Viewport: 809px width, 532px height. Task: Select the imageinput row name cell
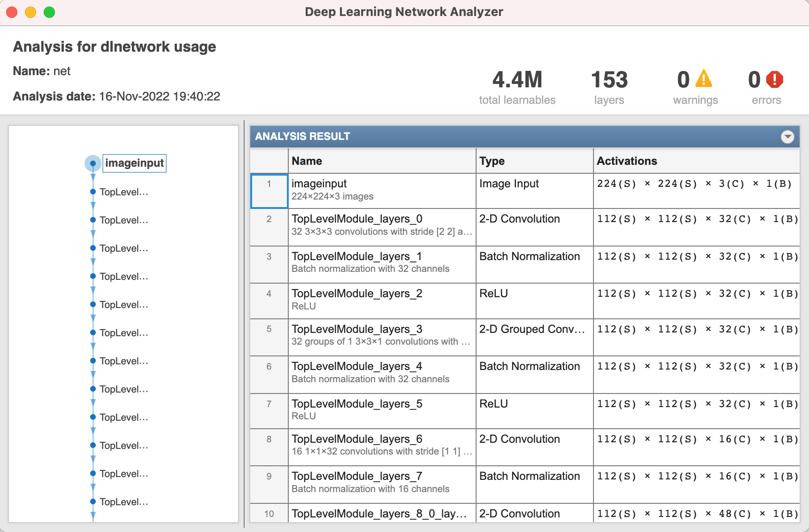(x=382, y=191)
